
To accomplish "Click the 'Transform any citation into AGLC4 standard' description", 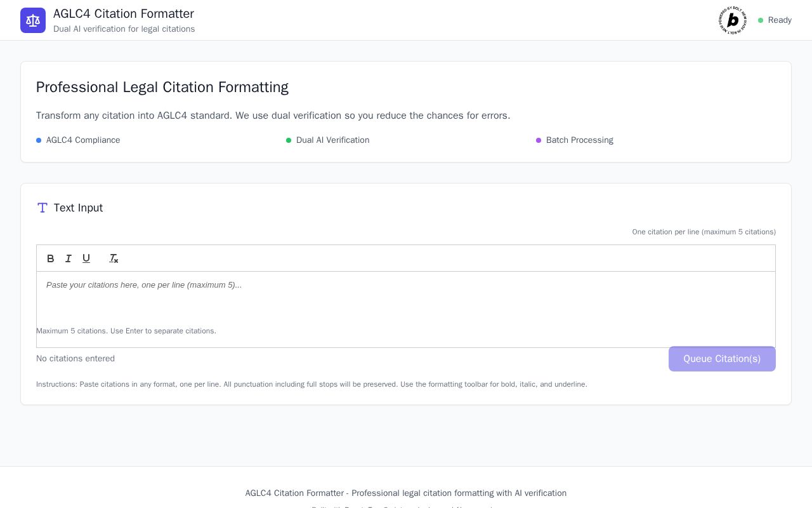I will (x=273, y=116).
